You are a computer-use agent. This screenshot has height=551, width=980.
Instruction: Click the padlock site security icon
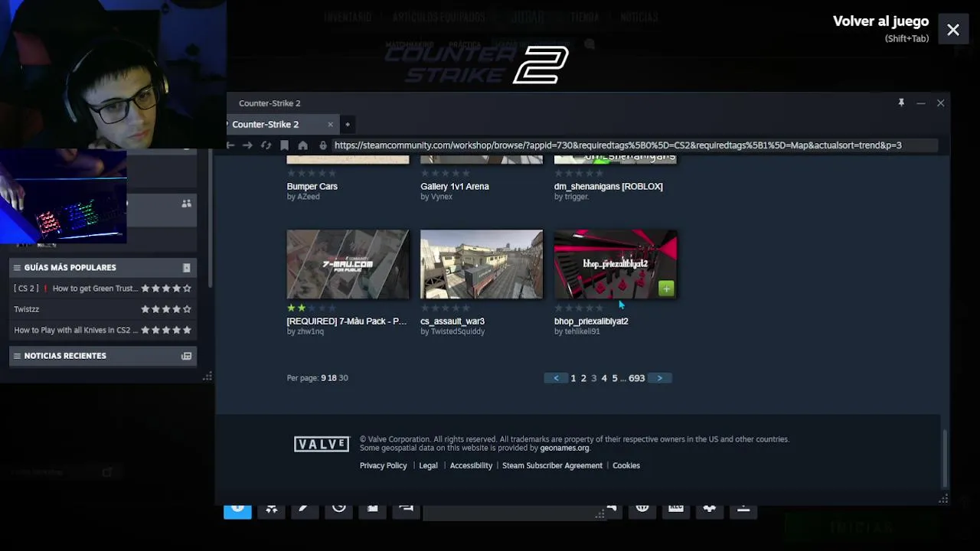[322, 145]
